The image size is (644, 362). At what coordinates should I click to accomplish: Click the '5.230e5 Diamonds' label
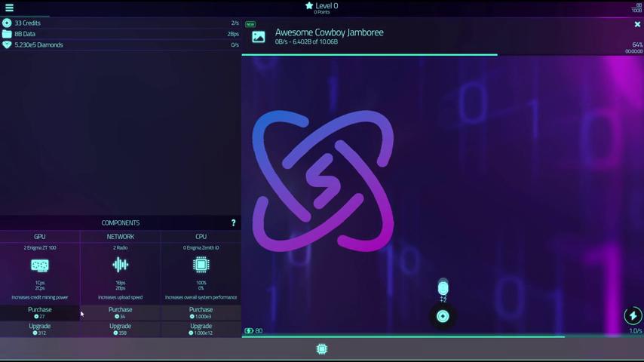click(x=38, y=44)
